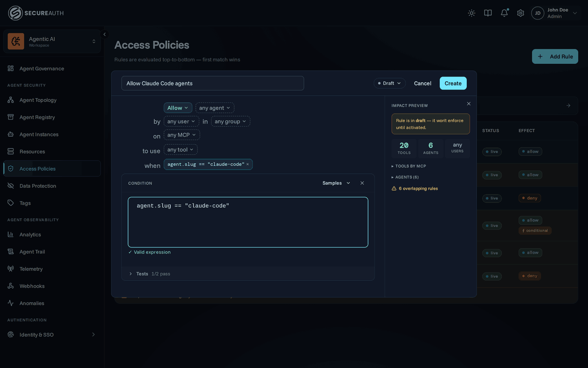Click the Identity & SSO fingerprint icon
This screenshot has width=588, height=368.
point(11,334)
